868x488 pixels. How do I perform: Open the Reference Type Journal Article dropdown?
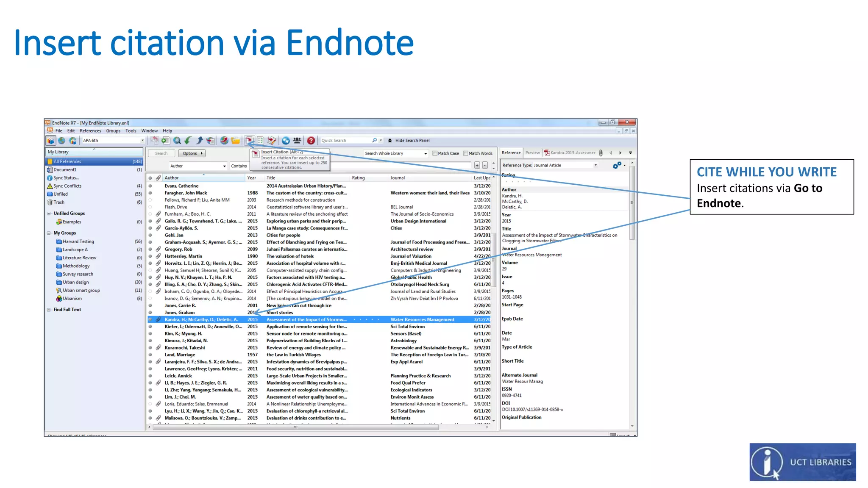pos(565,165)
